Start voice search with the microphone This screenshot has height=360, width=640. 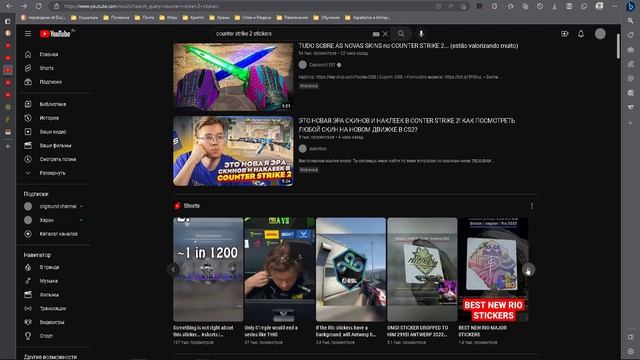(x=421, y=34)
